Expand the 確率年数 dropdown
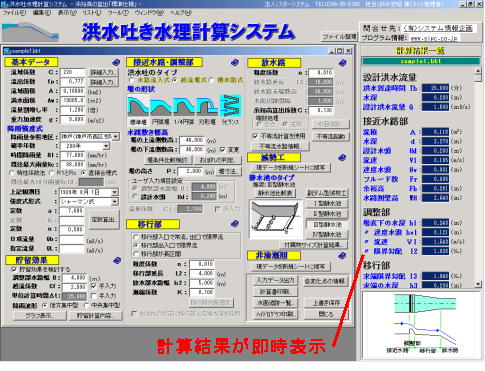Viewport: 485px width, 371px height. 106,146
